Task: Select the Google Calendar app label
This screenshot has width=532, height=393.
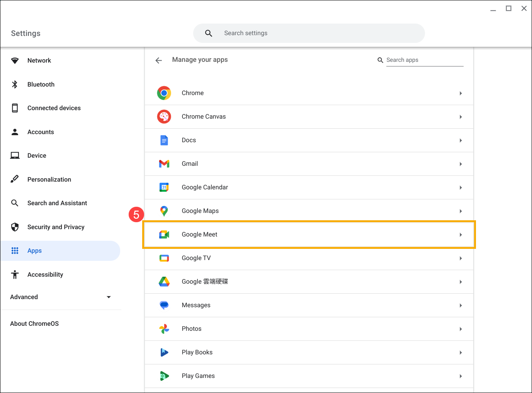Action: (205, 187)
